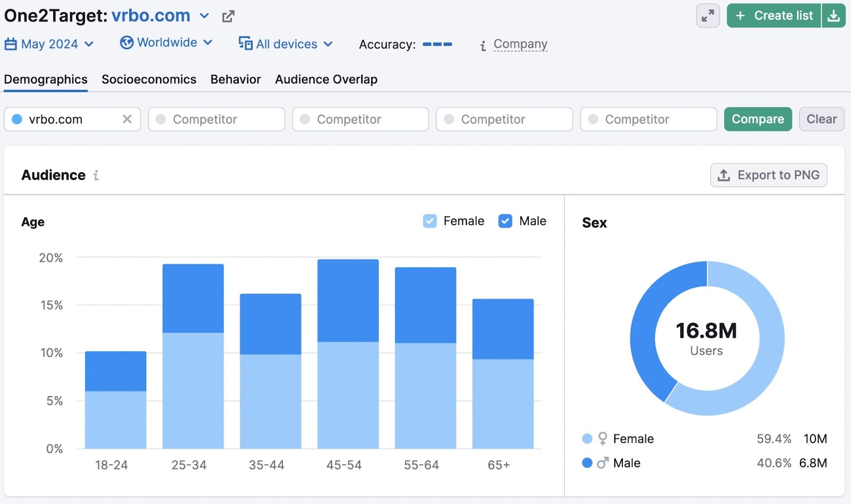Click the vrbo.com domain input field
This screenshot has width=851, height=504.
tap(72, 119)
